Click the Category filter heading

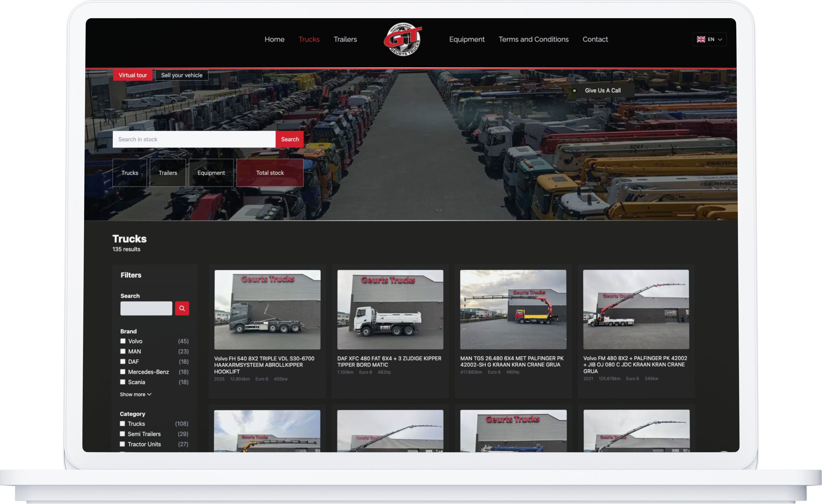[132, 414]
